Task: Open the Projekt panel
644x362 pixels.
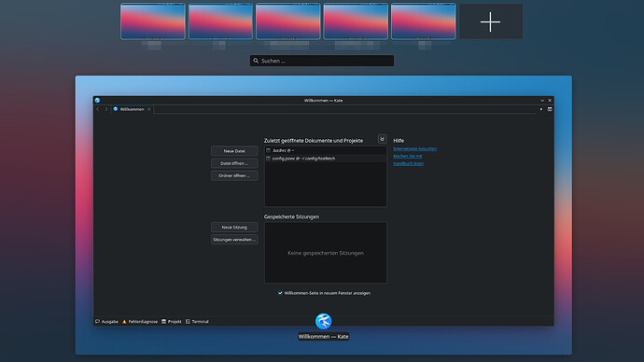Action: (172, 321)
